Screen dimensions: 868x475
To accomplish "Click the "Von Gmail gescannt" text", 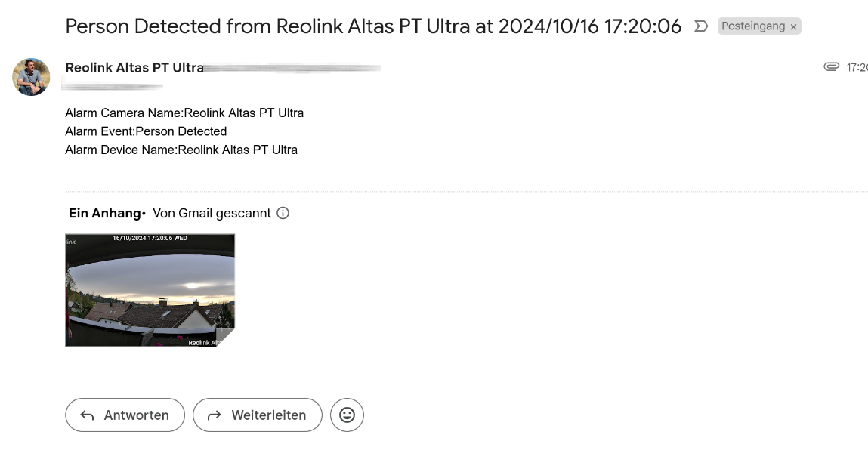I will (x=212, y=213).
